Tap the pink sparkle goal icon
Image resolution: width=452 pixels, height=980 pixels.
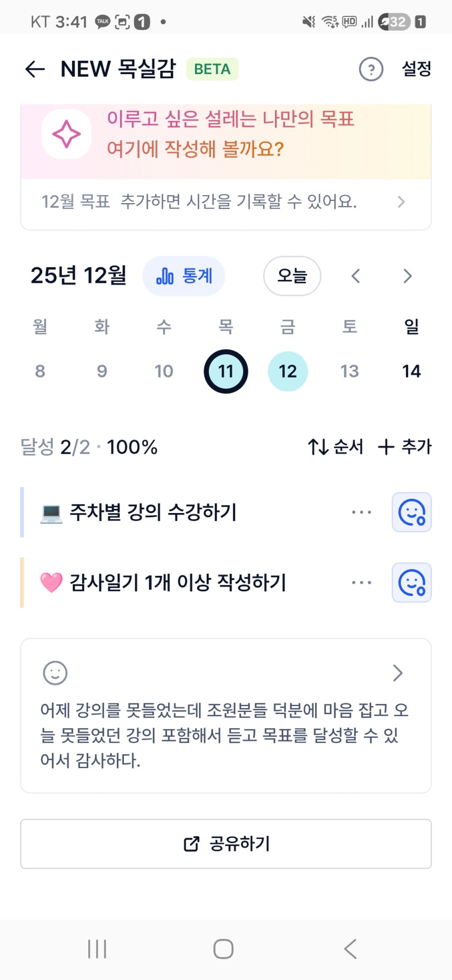click(x=67, y=134)
